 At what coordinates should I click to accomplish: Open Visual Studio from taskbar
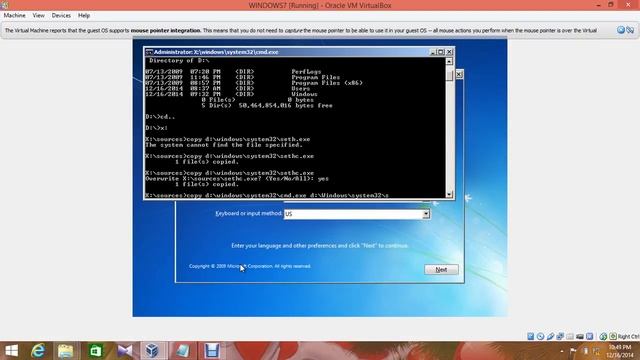click(124, 351)
